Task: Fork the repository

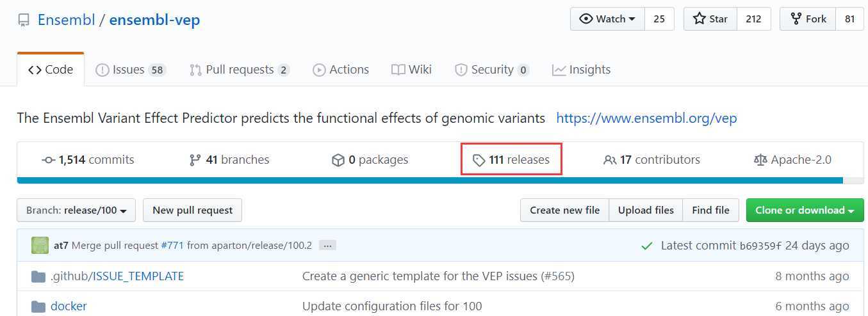Action: tap(807, 19)
